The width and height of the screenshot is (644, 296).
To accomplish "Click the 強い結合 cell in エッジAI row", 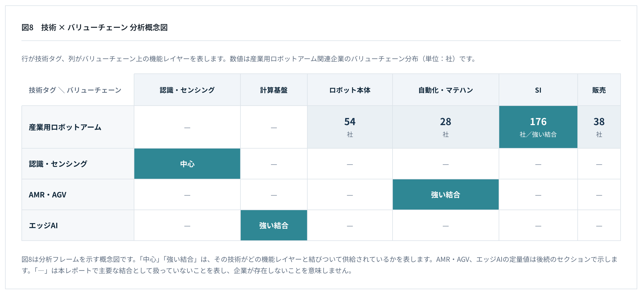I will coord(274,225).
